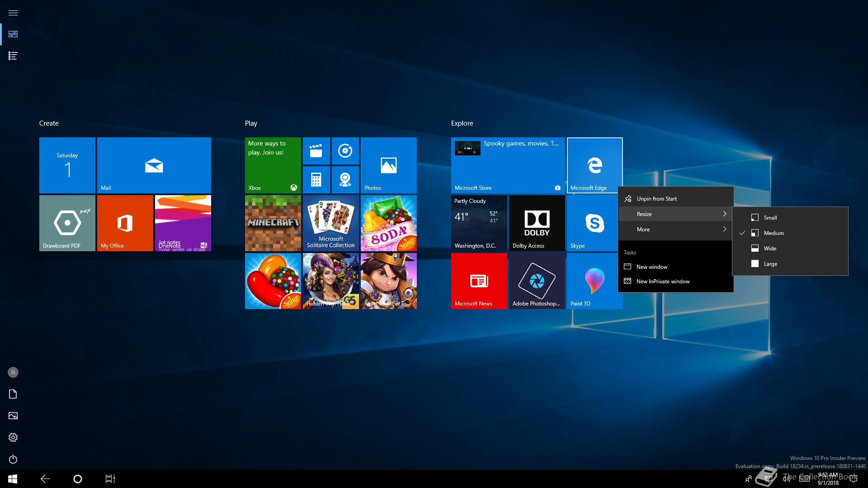Open the Microsoft News tile
Viewport: 868px width, 488px height.
(x=479, y=281)
